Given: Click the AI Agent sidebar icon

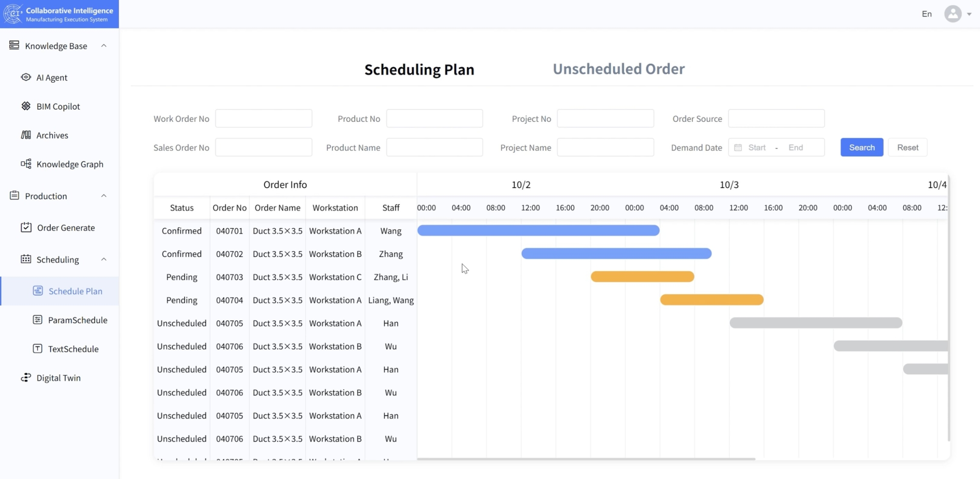Looking at the screenshot, I should click(x=26, y=77).
